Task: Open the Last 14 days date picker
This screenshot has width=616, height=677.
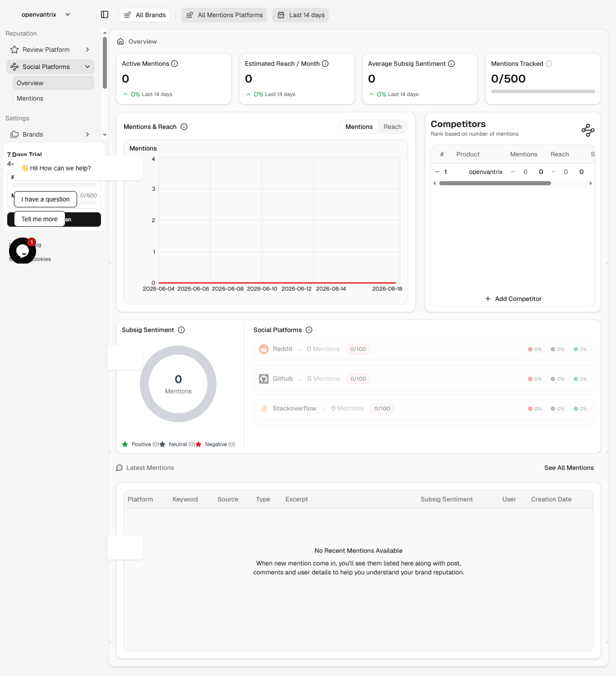Action: coord(300,15)
